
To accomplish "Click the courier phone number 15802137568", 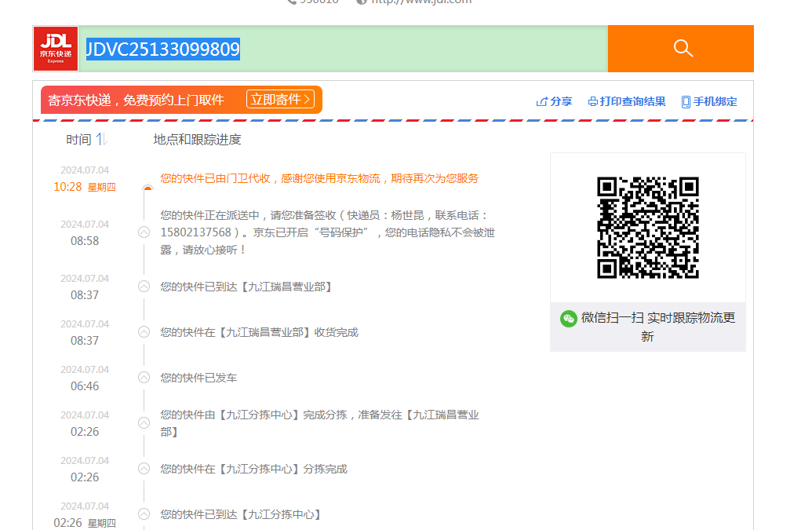I will [x=196, y=232].
